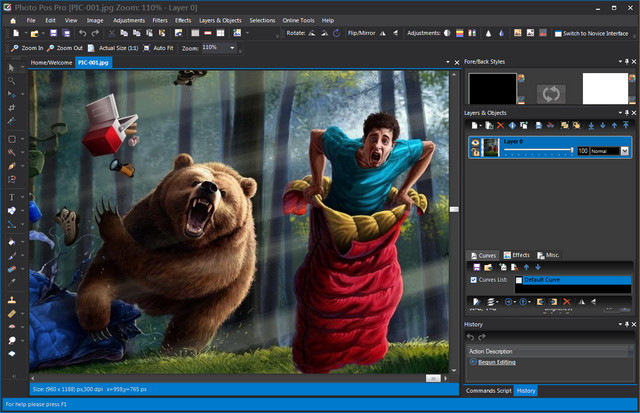Click the Auto Fit zoom button
This screenshot has height=413, width=640.
pyautogui.click(x=160, y=47)
